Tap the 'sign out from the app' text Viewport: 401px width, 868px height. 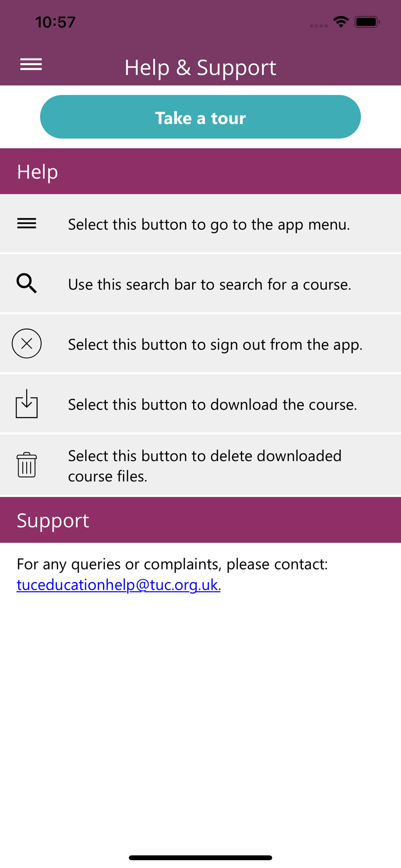tap(215, 345)
